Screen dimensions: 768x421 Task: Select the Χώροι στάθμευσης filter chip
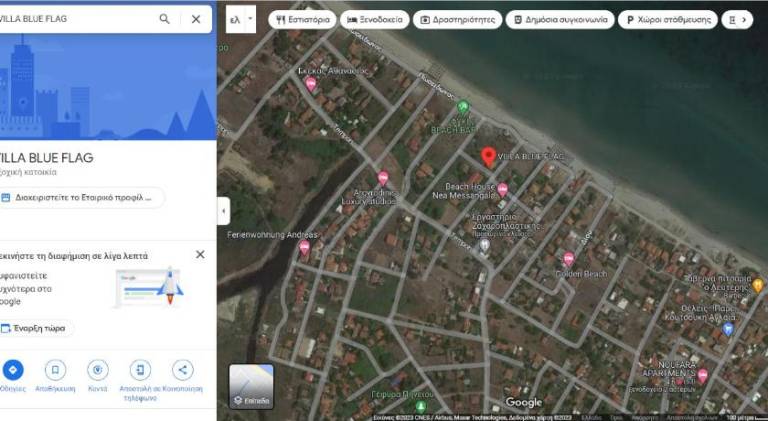(x=668, y=20)
